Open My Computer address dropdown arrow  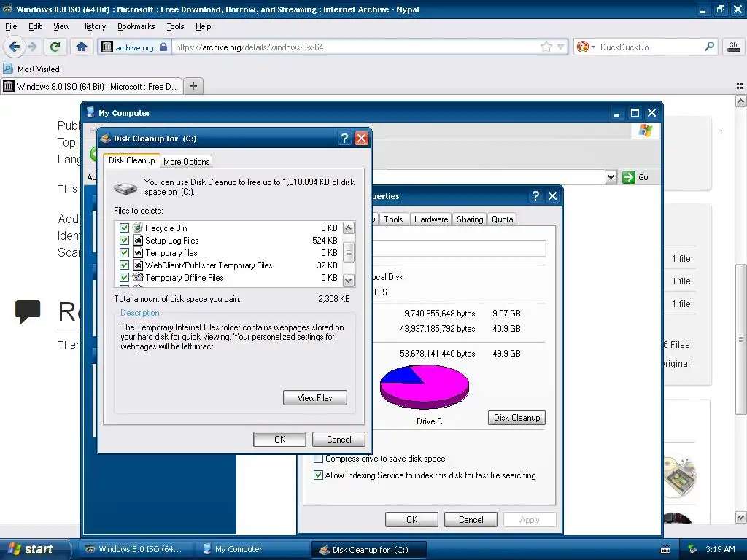pos(611,177)
